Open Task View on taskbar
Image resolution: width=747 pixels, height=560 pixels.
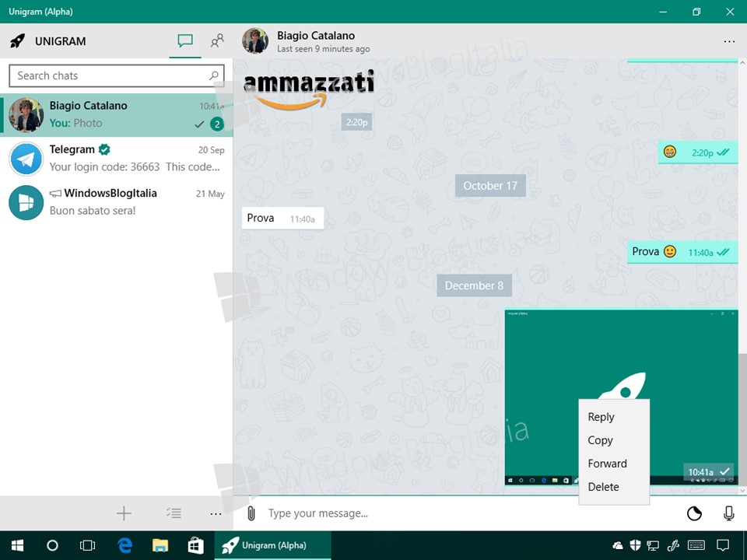(x=88, y=546)
